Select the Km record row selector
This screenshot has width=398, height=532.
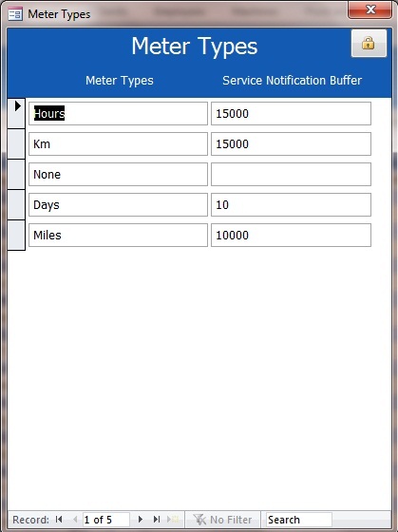tap(16, 143)
